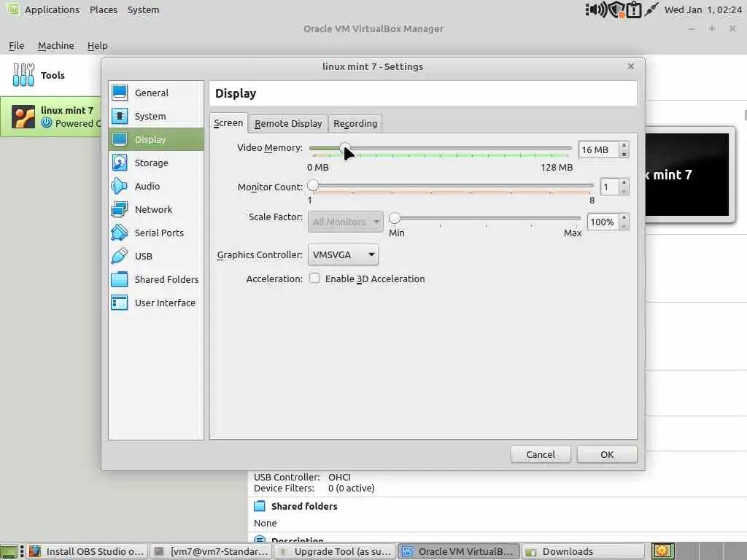Click the clock showing Wed Jan 1

703,9
